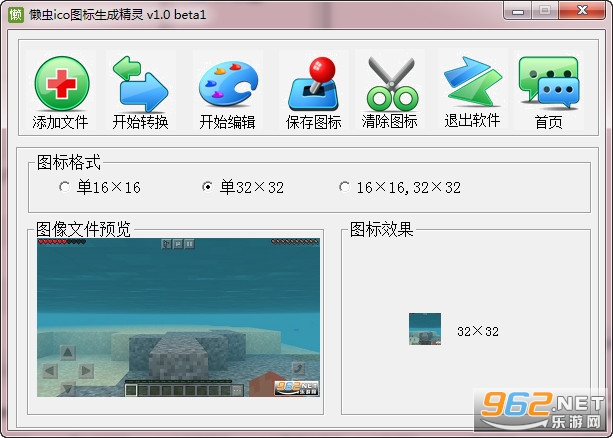Viewport: 613px width, 438px height.
Task: Click the 图像文件预览 group label
Action: (x=83, y=229)
